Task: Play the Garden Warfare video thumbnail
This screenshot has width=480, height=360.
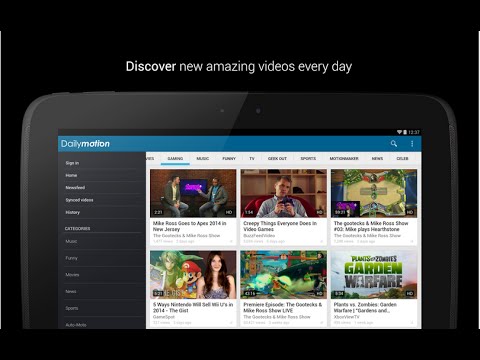Action: click(x=374, y=275)
